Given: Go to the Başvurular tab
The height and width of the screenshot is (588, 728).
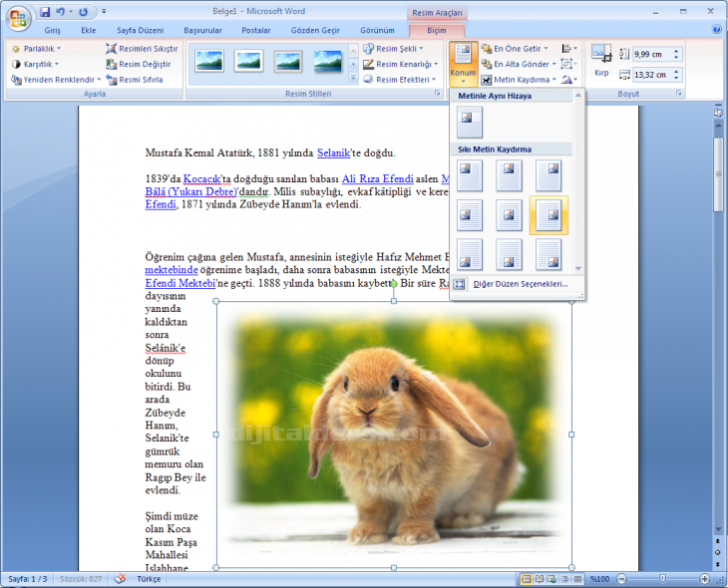Looking at the screenshot, I should pyautogui.click(x=202, y=30).
